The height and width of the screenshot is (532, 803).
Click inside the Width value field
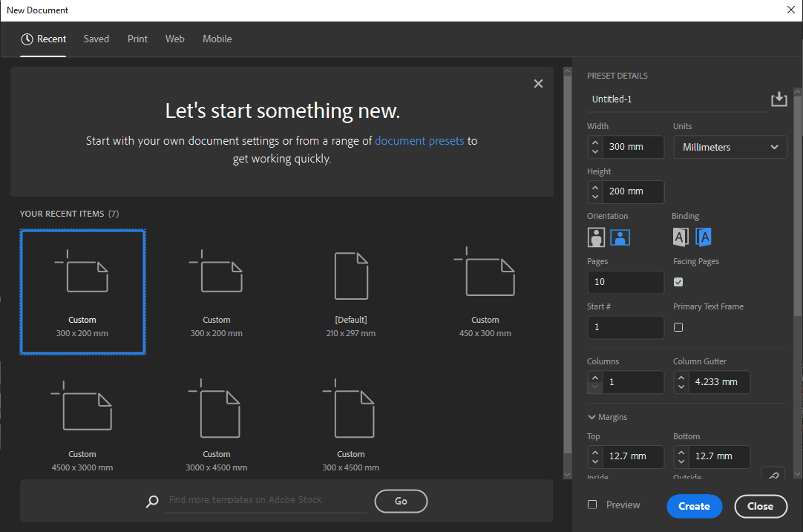pyautogui.click(x=632, y=147)
